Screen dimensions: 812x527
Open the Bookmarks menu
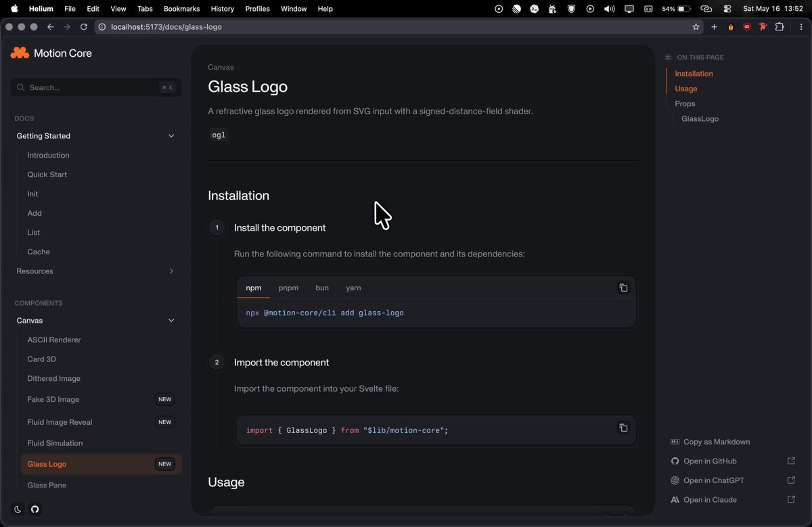(181, 9)
